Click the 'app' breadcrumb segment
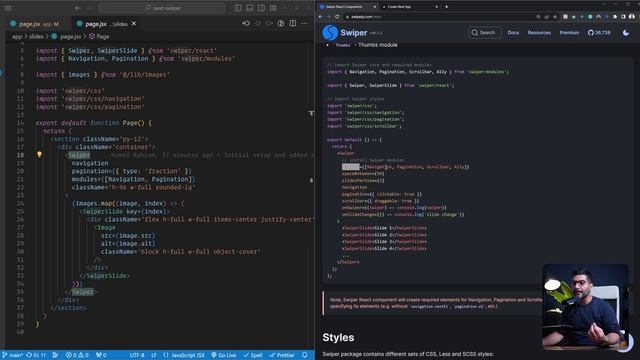The width and height of the screenshot is (640, 360). point(17,36)
